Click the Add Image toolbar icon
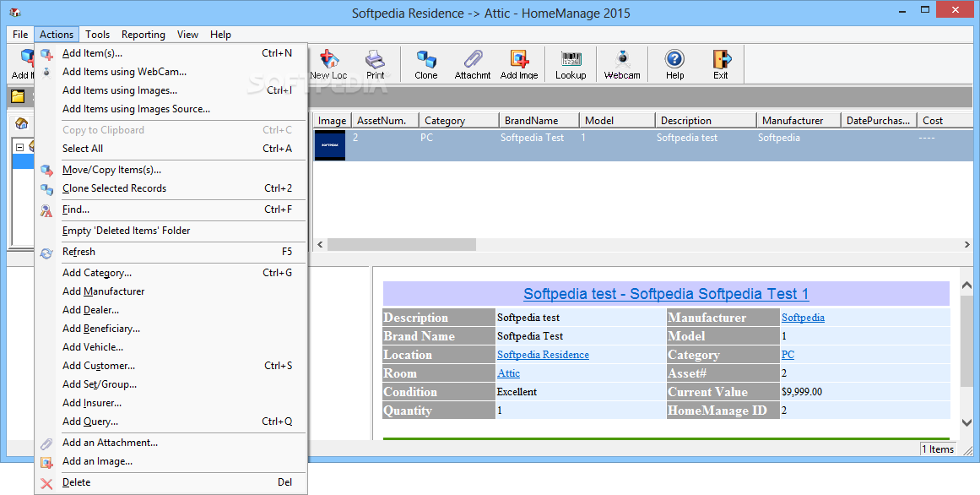 [519, 64]
